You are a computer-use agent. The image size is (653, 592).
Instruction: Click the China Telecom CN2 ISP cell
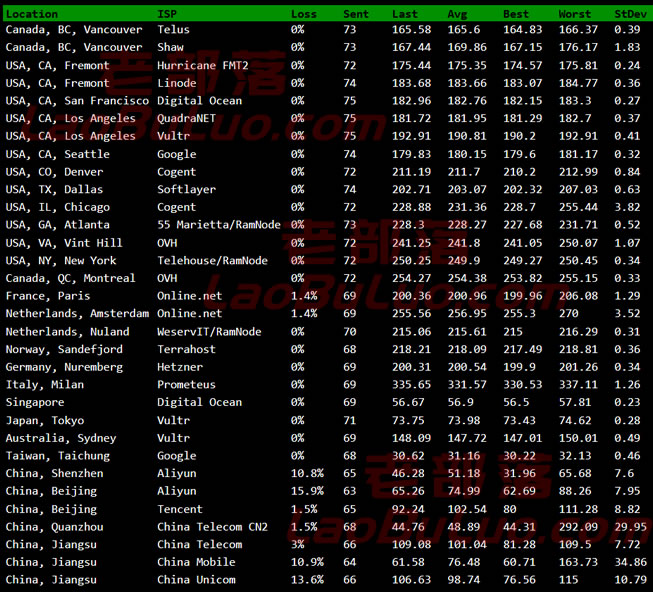(x=212, y=527)
